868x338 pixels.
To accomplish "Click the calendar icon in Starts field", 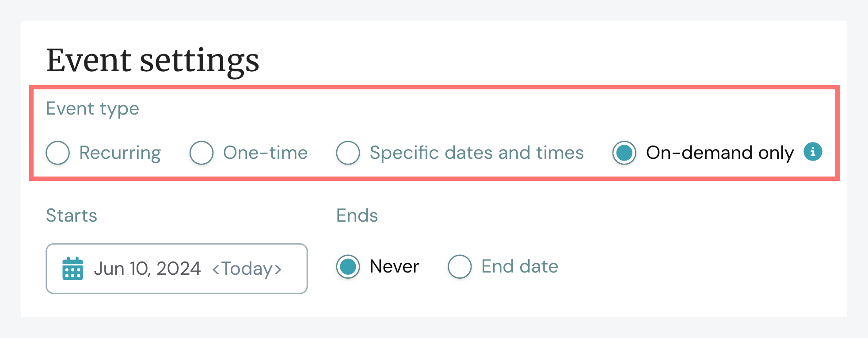I will (72, 268).
